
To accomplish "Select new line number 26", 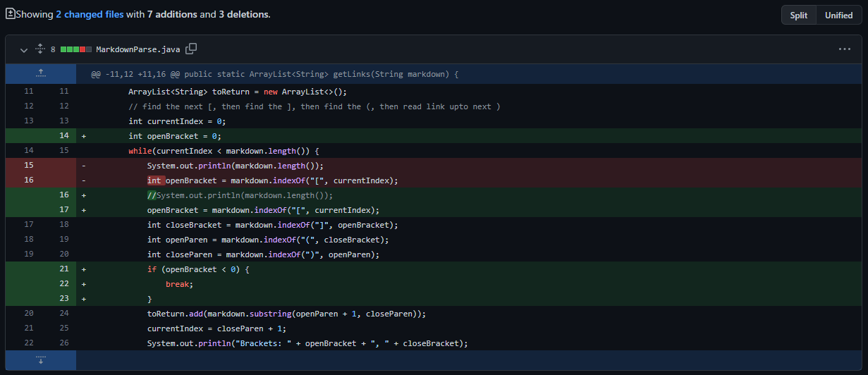I will [x=64, y=343].
